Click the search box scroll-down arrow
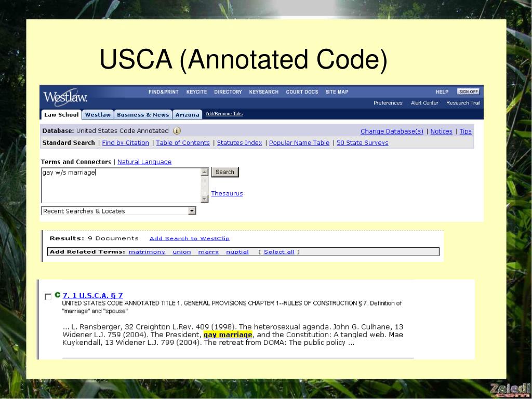Screen dimensions: 532x399 [204, 198]
